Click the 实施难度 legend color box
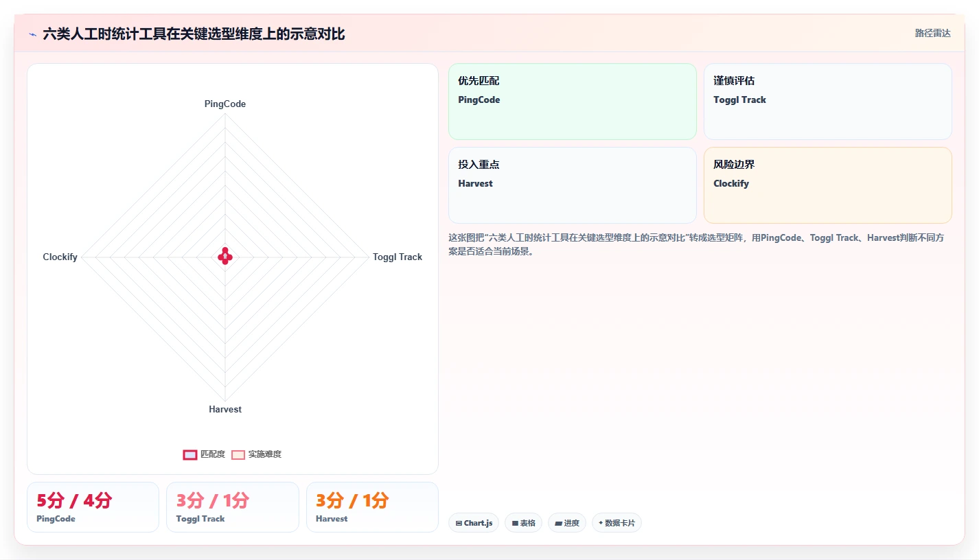Viewport: 979px width, 560px height. click(238, 454)
